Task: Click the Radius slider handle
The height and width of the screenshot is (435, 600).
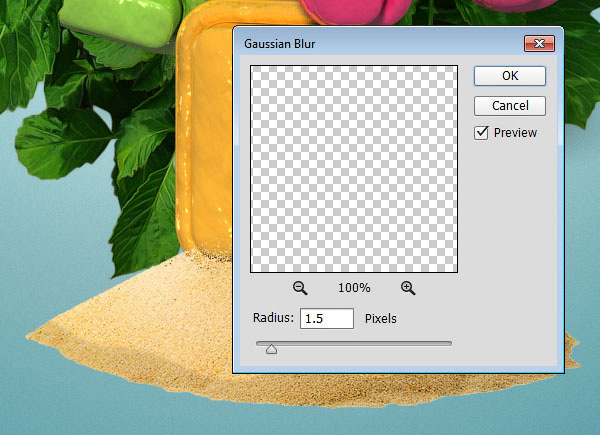Action: [271, 349]
